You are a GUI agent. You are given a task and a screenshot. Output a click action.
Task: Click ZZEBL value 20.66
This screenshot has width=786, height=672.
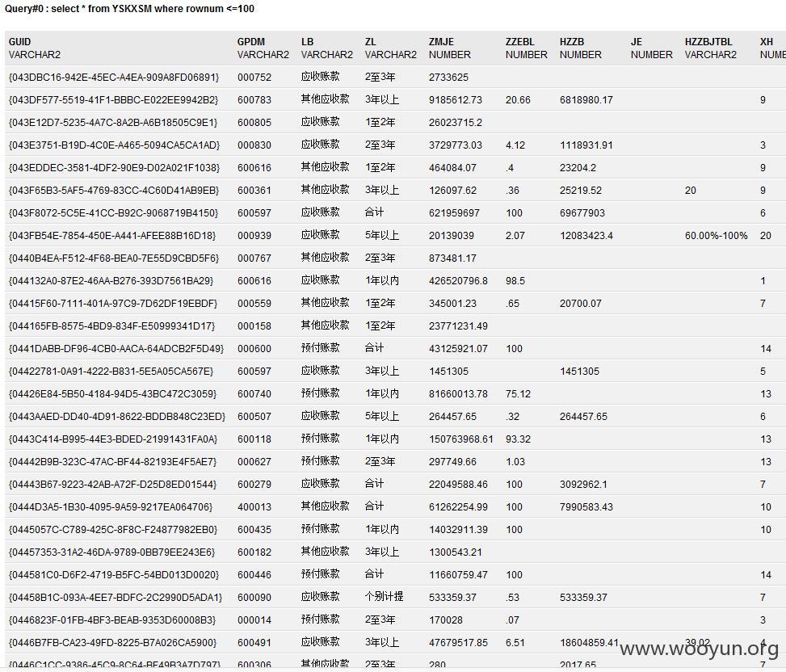tap(518, 99)
